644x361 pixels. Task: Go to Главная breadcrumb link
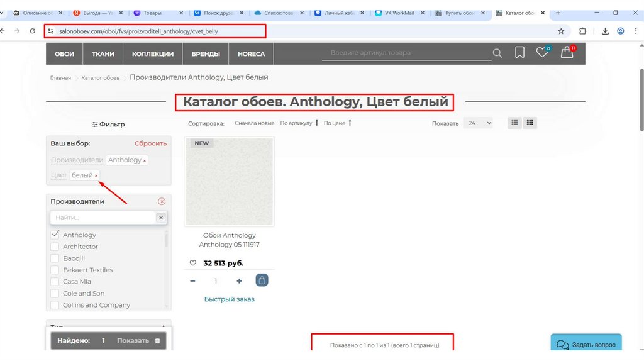[60, 77]
